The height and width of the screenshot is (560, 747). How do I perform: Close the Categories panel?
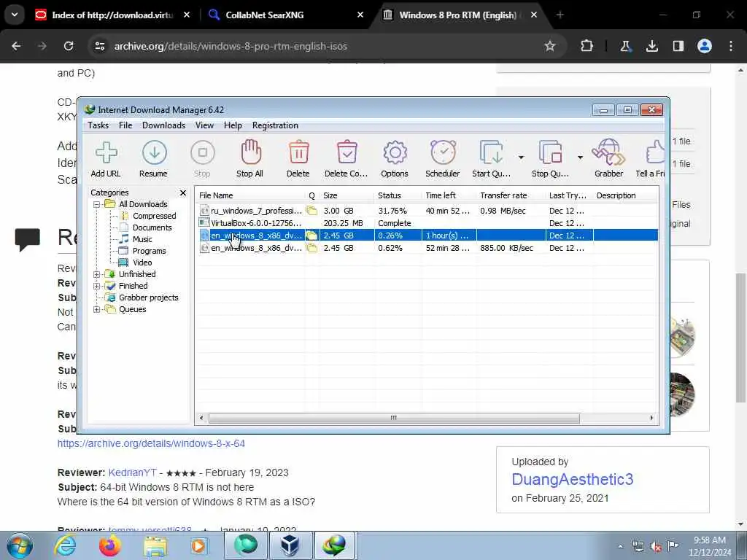(x=183, y=192)
